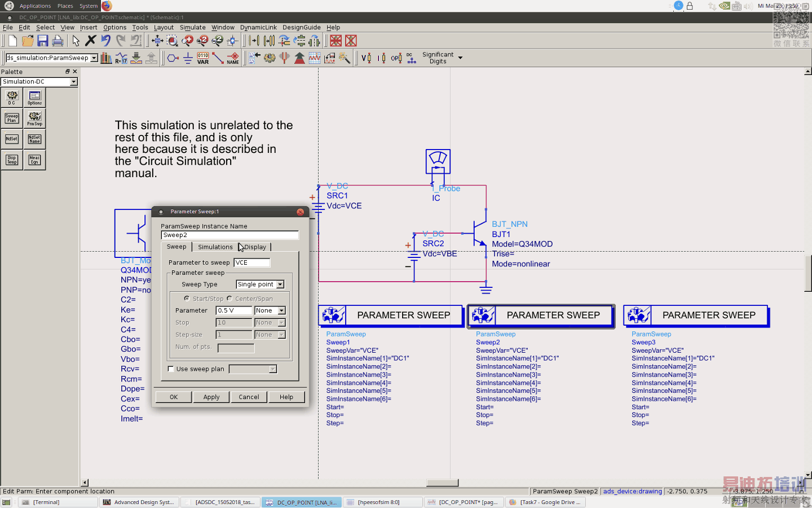The width and height of the screenshot is (812, 508).
Task: Open the Simulate menu
Action: coord(192,27)
